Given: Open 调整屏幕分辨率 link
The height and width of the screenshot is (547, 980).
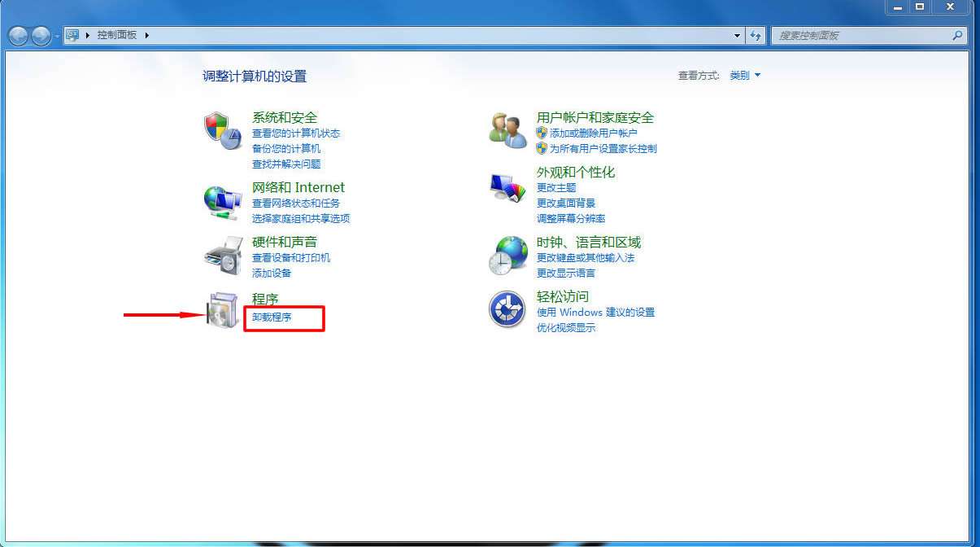Looking at the screenshot, I should [x=571, y=218].
